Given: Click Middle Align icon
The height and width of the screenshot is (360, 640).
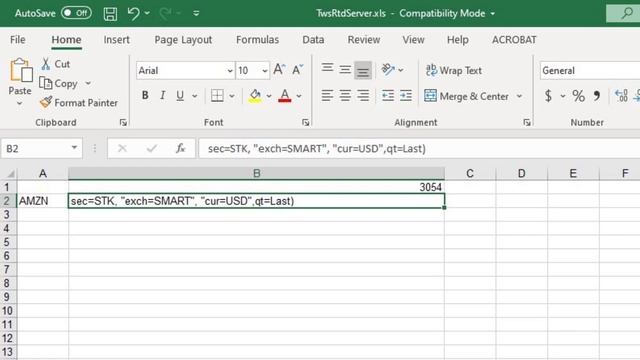Looking at the screenshot, I should click(345, 69).
